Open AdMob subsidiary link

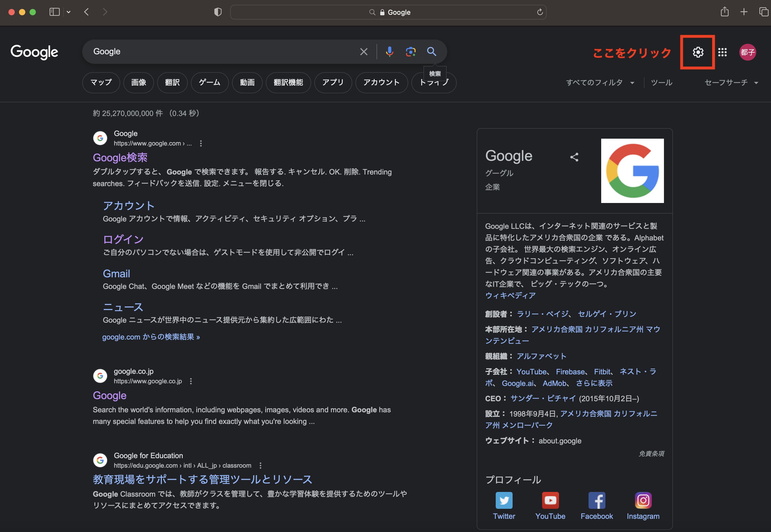coord(554,383)
